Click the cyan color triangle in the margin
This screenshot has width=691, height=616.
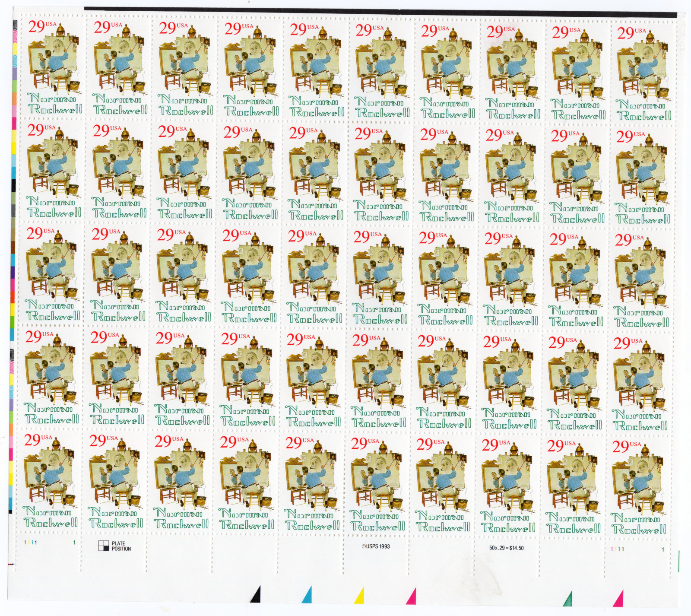(x=307, y=594)
